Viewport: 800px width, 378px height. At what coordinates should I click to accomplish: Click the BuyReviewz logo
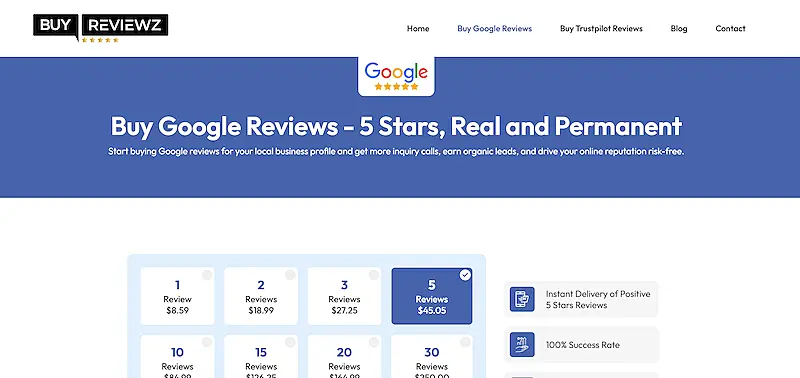click(x=101, y=28)
